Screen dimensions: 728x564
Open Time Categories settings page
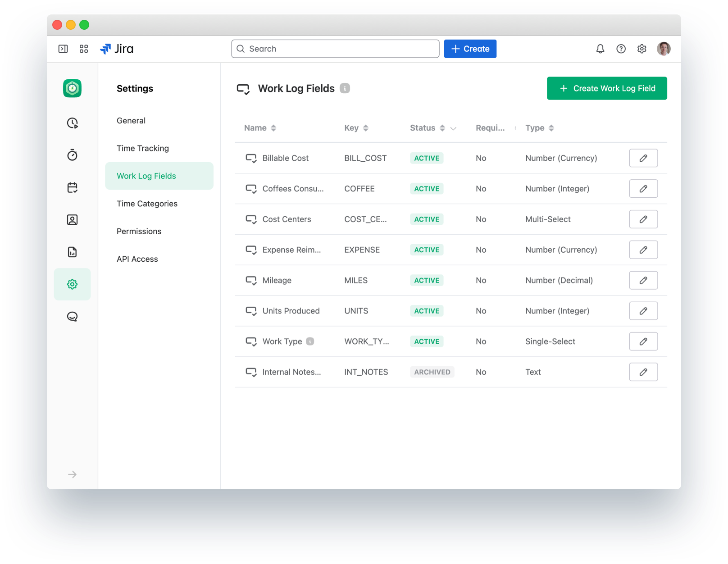click(147, 204)
